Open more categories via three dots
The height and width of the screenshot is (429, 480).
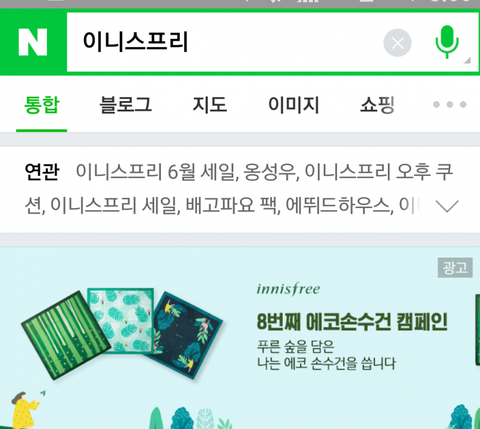click(x=449, y=105)
